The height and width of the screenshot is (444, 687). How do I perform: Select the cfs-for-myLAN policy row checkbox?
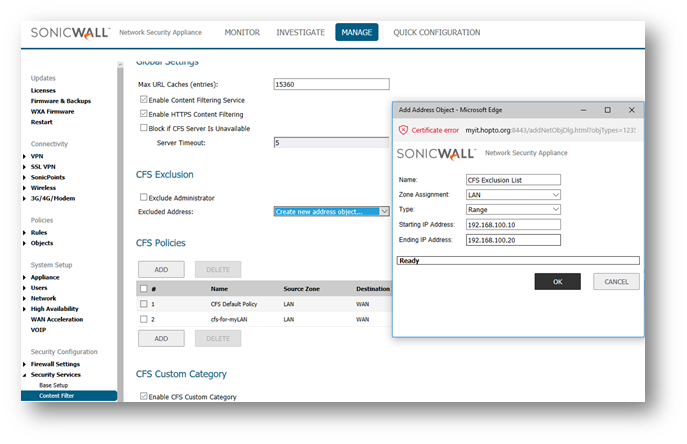coord(144,319)
